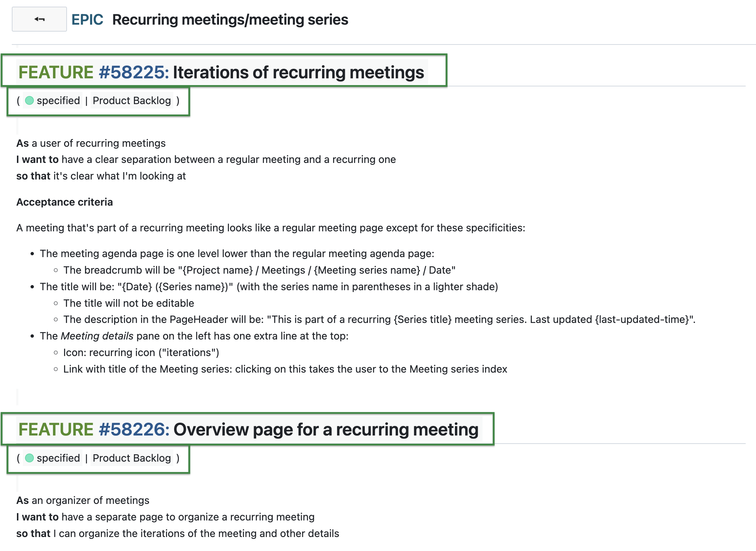Click Product Backlog under feature #58225
The height and width of the screenshot is (551, 756).
click(x=132, y=100)
